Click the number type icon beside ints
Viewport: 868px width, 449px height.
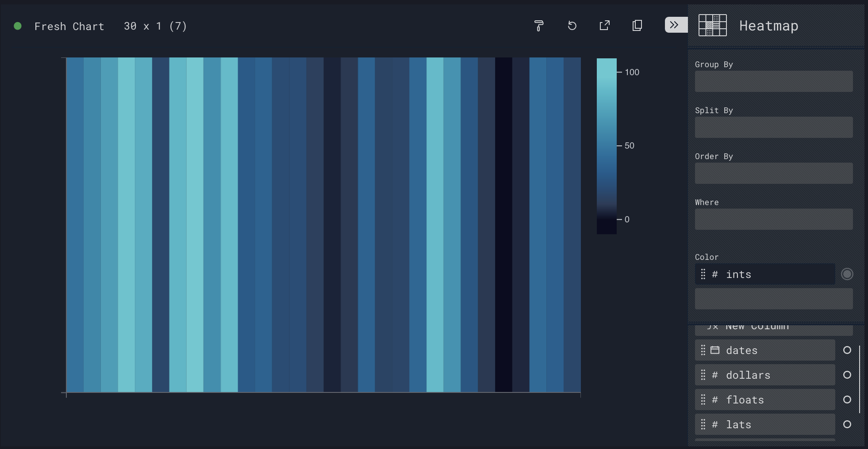(x=714, y=274)
